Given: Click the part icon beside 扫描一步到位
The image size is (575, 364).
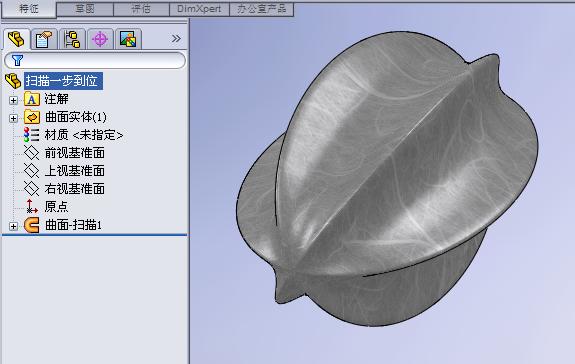Looking at the screenshot, I should [13, 81].
